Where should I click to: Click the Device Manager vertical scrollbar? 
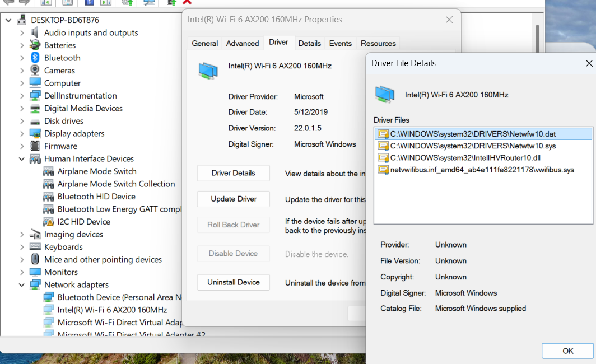(538, 39)
